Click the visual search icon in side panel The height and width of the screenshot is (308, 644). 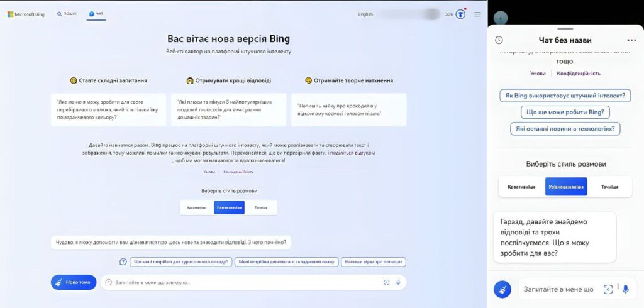click(x=608, y=289)
